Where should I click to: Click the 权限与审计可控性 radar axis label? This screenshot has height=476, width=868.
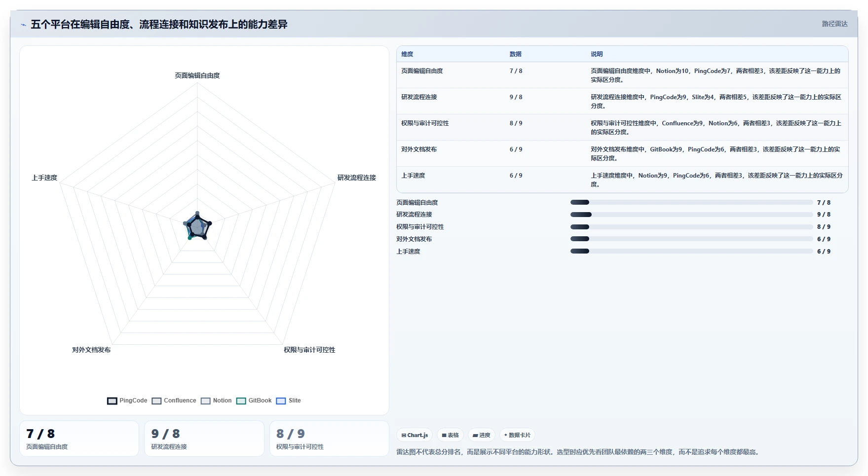[309, 350]
